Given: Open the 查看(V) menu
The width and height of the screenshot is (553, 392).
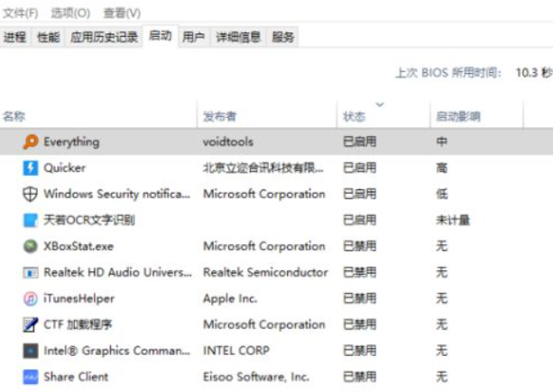Looking at the screenshot, I should point(122,13).
